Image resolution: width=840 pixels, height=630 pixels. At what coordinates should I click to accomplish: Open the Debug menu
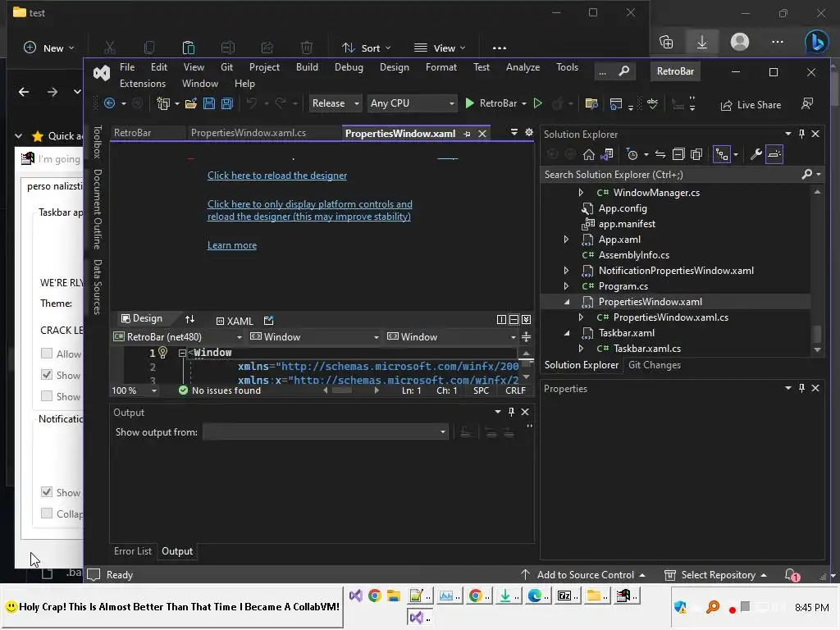coord(349,67)
